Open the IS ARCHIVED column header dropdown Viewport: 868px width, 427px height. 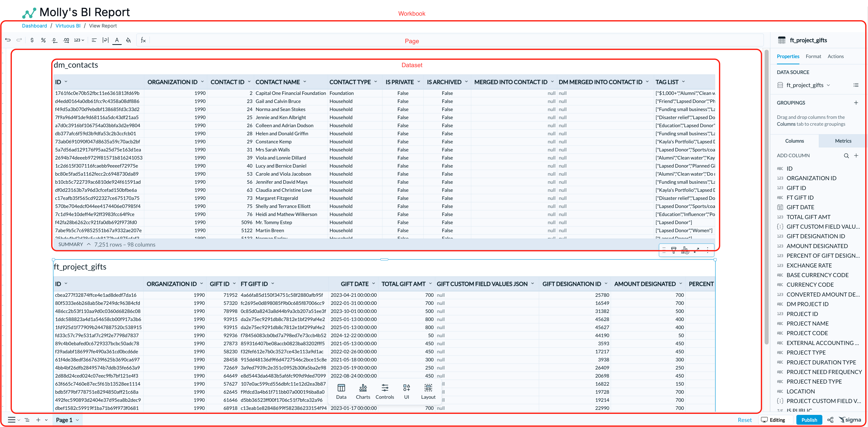466,82
